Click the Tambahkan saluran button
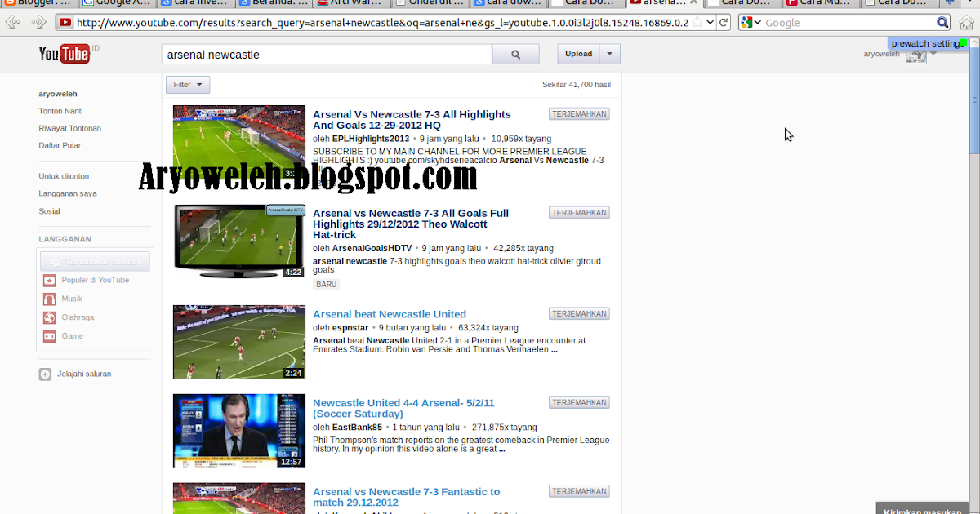The height and width of the screenshot is (514, 980). 95,261
